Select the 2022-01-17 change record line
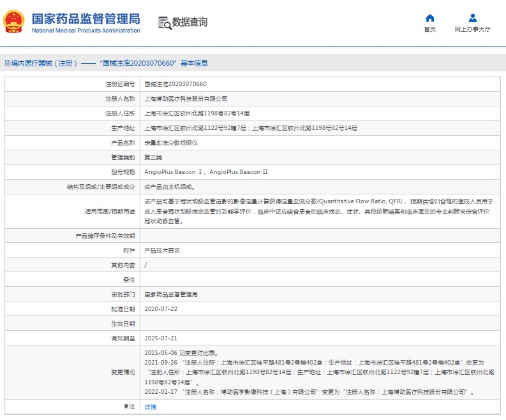This screenshot has width=506, height=420. (x=309, y=392)
